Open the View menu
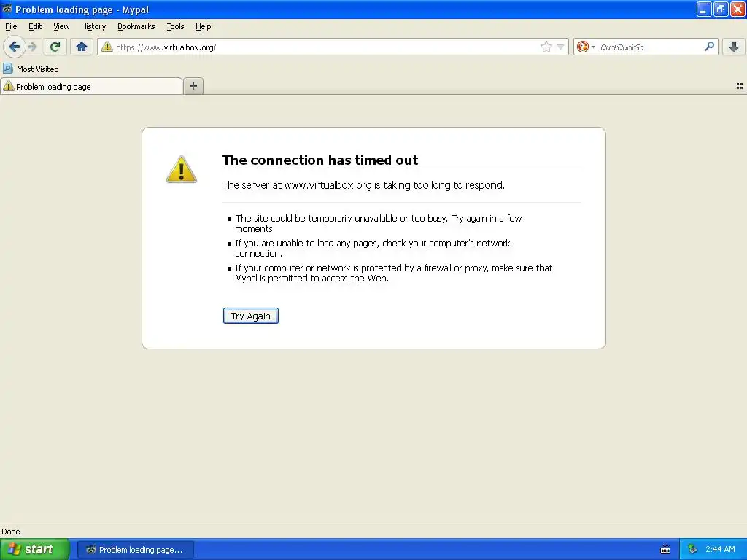The height and width of the screenshot is (560, 747). (x=61, y=26)
